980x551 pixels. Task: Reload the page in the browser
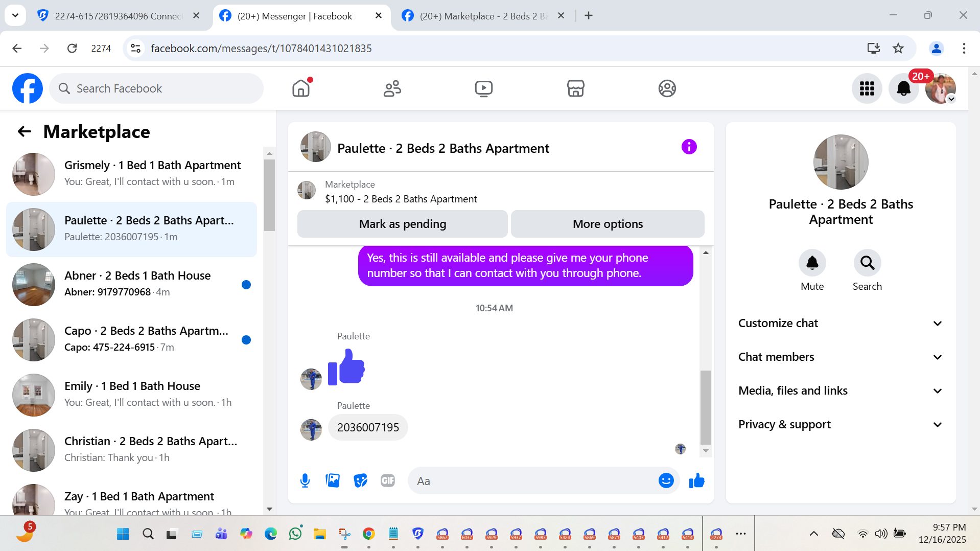72,48
